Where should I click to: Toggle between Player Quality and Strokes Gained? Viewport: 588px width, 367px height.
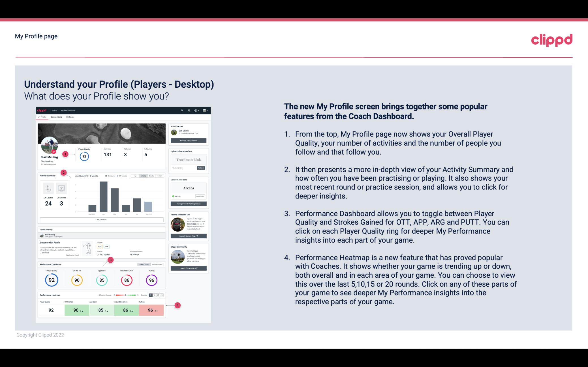[151, 265]
